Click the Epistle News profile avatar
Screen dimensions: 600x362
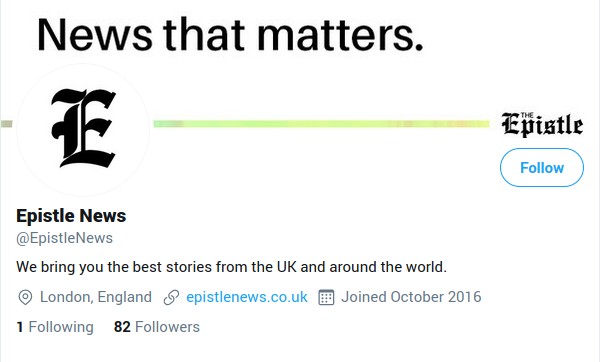[83, 129]
